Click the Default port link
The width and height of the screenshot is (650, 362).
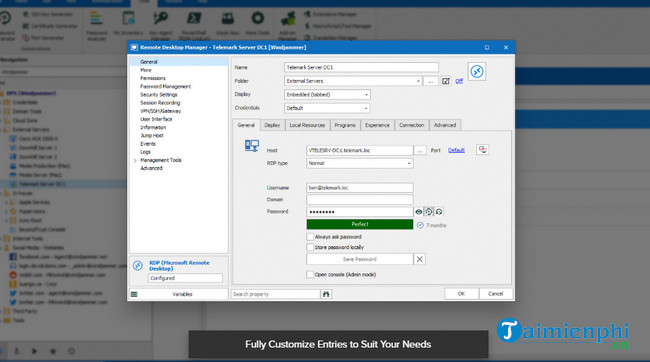tap(456, 150)
